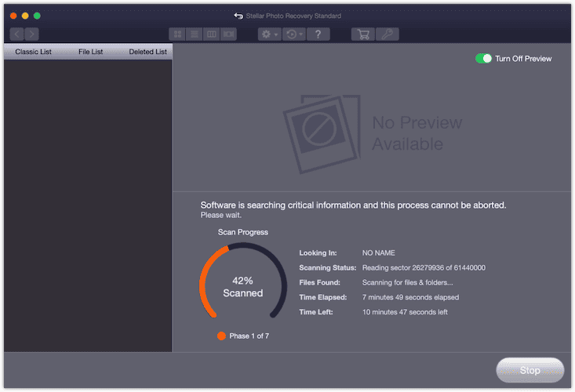The width and height of the screenshot is (575, 392).
Task: Switch to the Classic List tab
Action: pyautogui.click(x=33, y=52)
